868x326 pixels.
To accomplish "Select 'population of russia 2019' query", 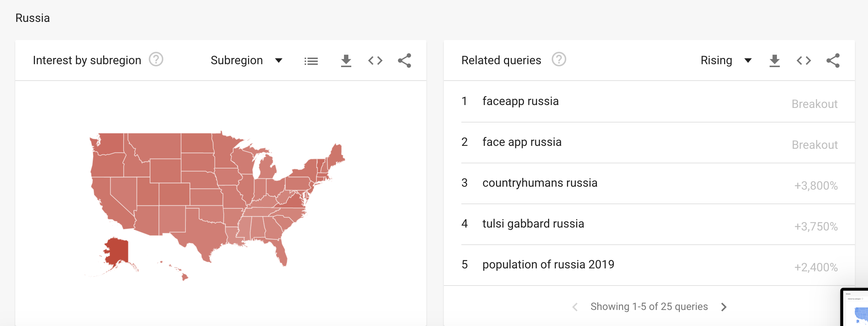I will coord(548,265).
